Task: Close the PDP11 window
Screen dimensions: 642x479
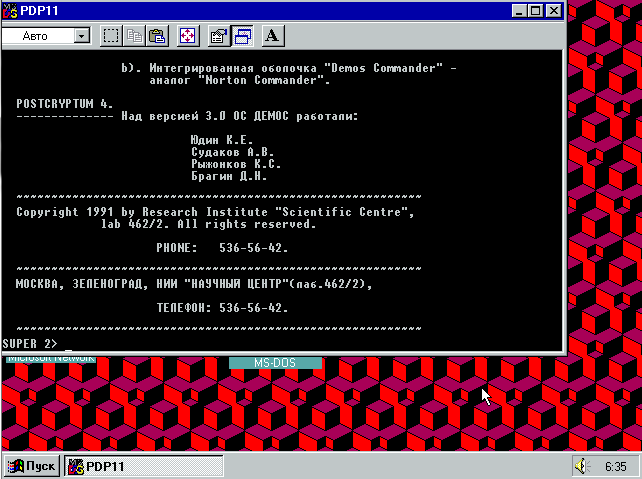Action: tap(554, 11)
